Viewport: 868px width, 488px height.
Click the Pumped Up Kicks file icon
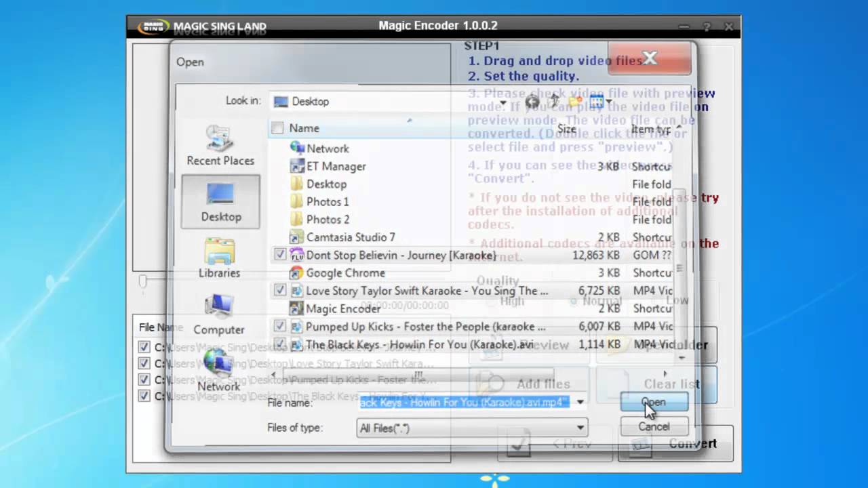coord(296,326)
